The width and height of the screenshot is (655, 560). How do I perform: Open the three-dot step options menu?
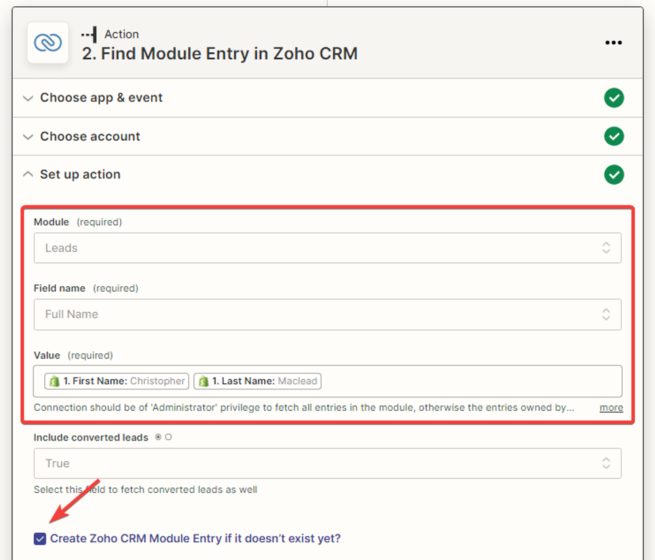click(x=614, y=43)
